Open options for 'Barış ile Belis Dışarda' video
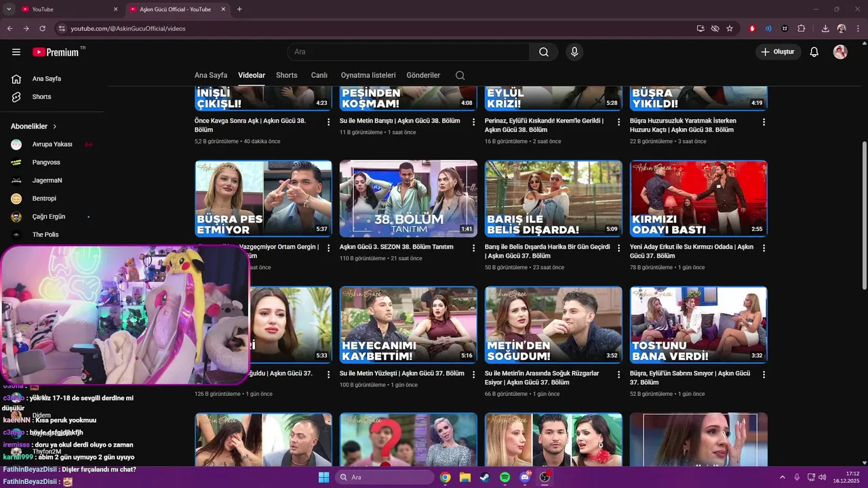 coord(619,248)
